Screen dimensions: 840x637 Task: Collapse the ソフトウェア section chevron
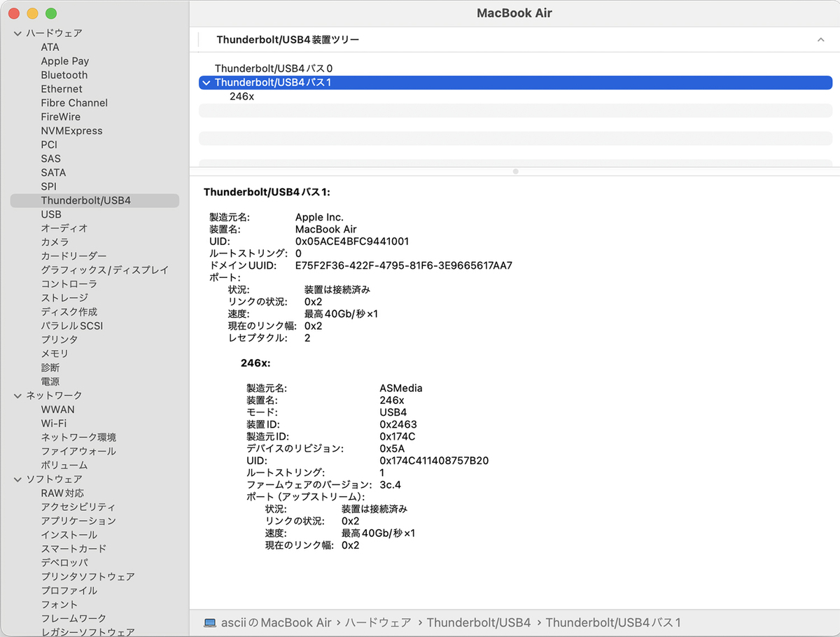point(17,479)
